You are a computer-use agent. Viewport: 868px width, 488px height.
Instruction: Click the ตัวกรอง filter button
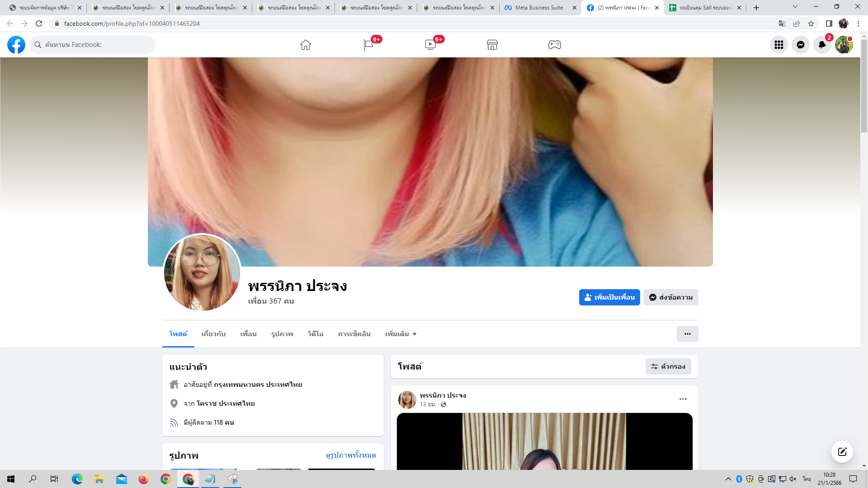click(668, 366)
